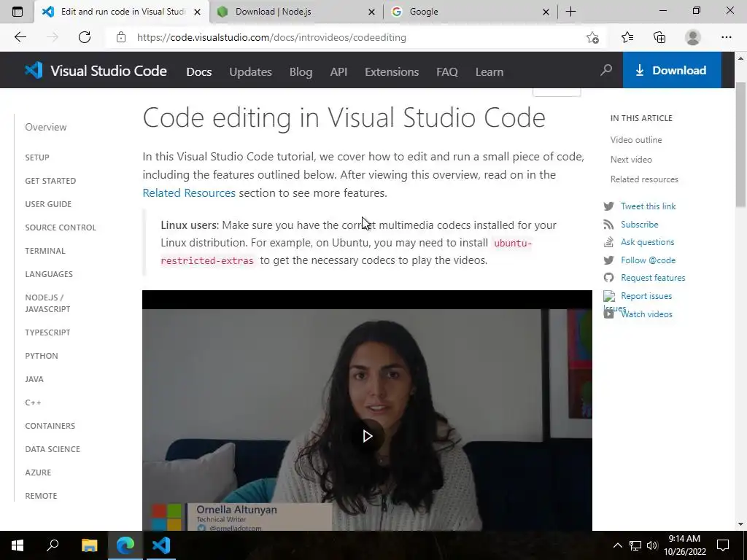747x560 pixels.
Task: Open Overview in the docs sidebar
Action: pyautogui.click(x=46, y=127)
